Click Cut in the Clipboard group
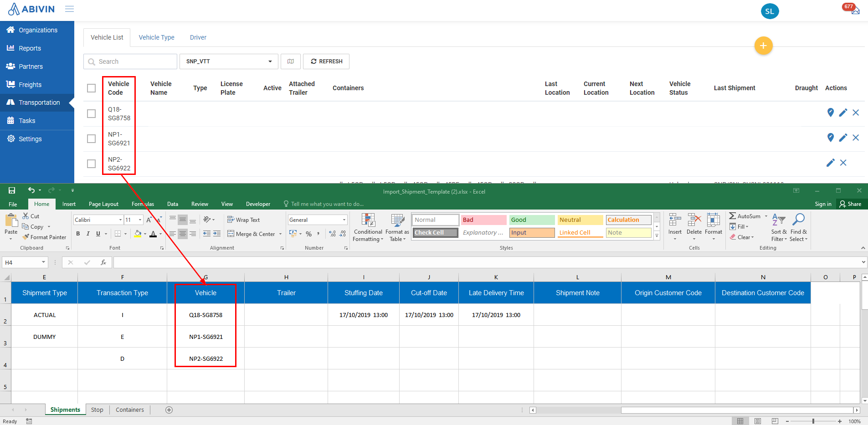Screen dimensions: 868x425 tap(31, 216)
